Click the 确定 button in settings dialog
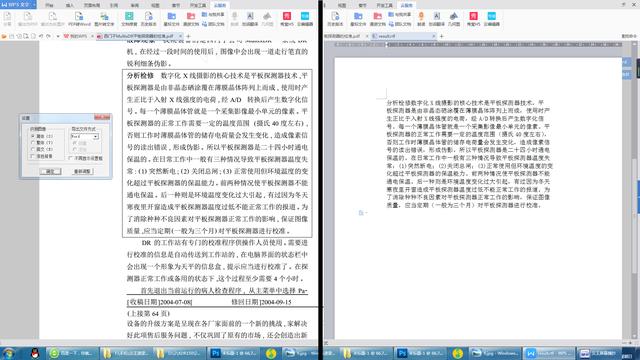This screenshot has height=360, width=640. point(50,171)
